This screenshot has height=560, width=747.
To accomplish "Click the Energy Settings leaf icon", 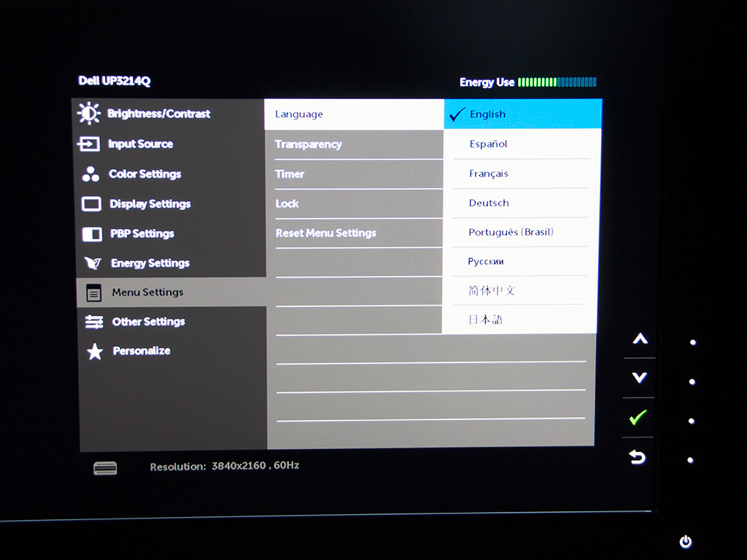I will 93,262.
